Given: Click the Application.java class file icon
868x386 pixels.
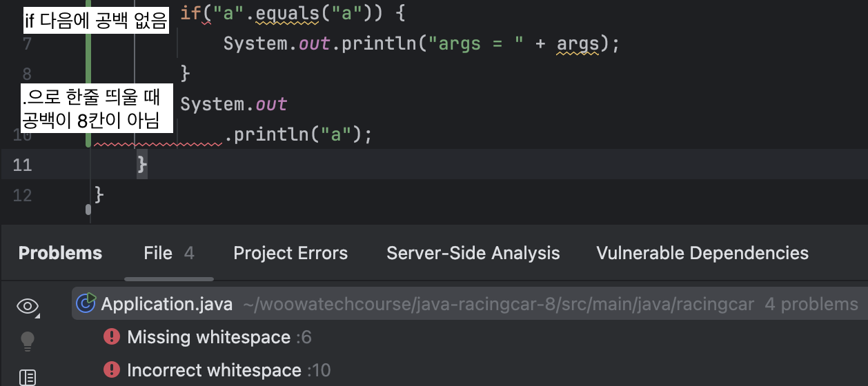Looking at the screenshot, I should 86,304.
